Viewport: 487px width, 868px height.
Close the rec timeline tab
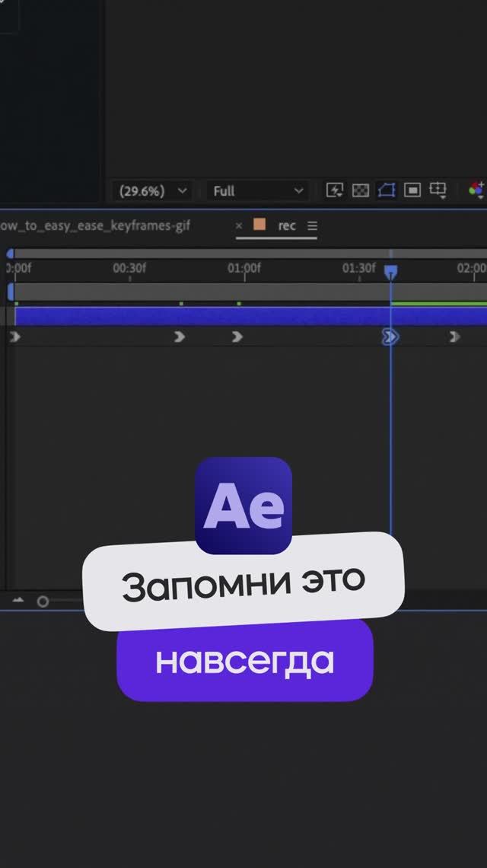(x=238, y=226)
